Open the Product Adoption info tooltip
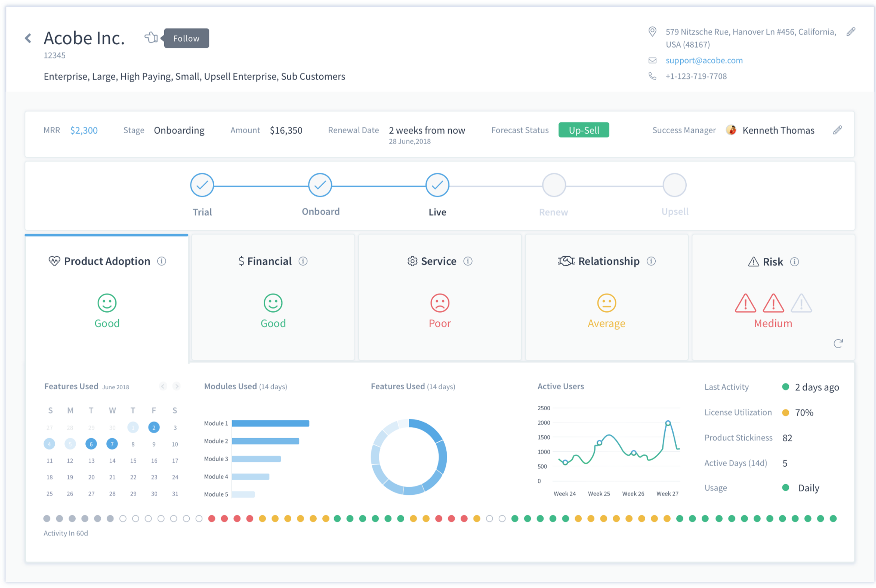Screen dimensions: 876x588 [x=162, y=261]
